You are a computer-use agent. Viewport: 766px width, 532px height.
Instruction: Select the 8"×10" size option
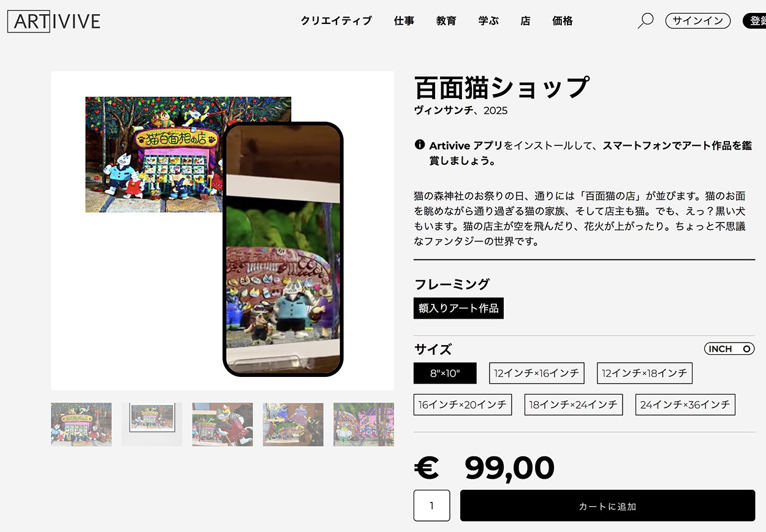[445, 373]
